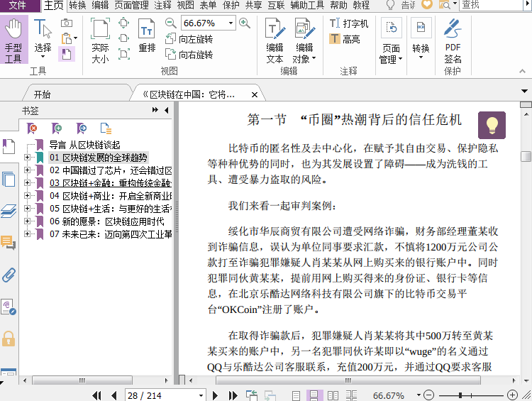Screen dimensions: 532x401
Task: Expand bookmark 07 未来已来
Action: [27, 234]
